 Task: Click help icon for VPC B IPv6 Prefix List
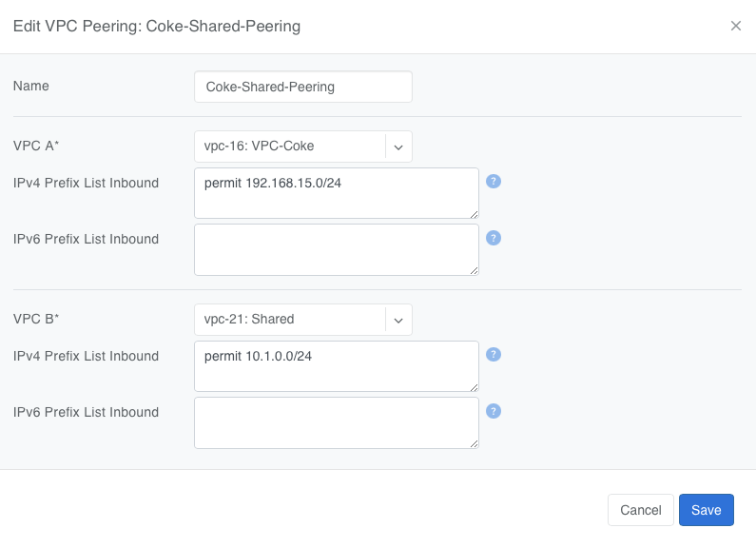[x=493, y=411]
